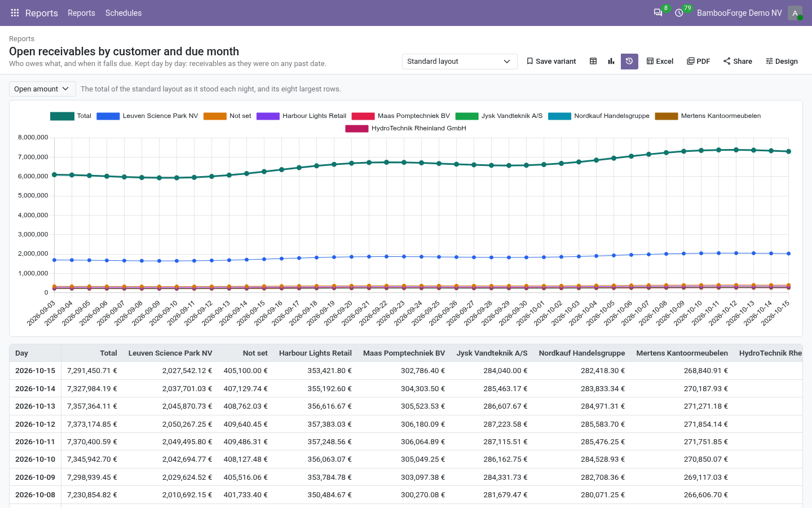The width and height of the screenshot is (812, 508).
Task: Toggle Not set legend entry
Action: point(227,116)
